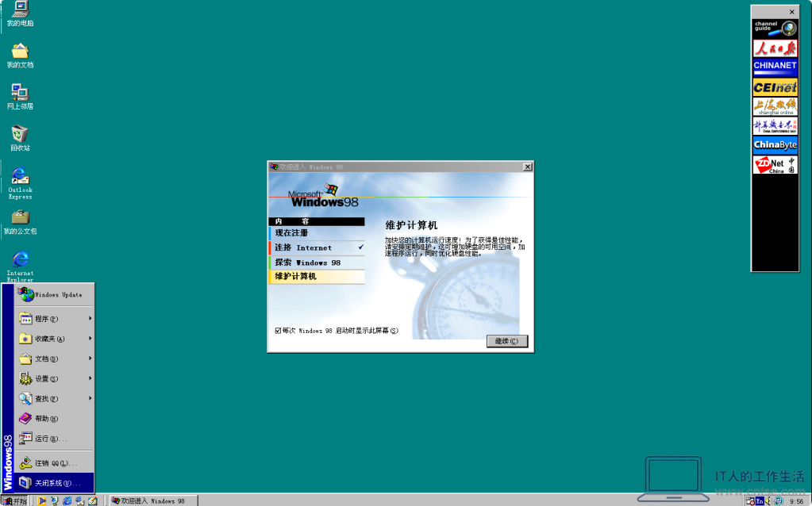Image resolution: width=812 pixels, height=506 pixels.
Task: Launch the media player quick launch icon
Action: tap(41, 500)
